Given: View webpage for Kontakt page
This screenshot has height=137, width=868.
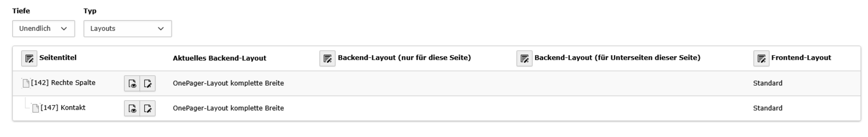Looking at the screenshot, I should coord(132,109).
